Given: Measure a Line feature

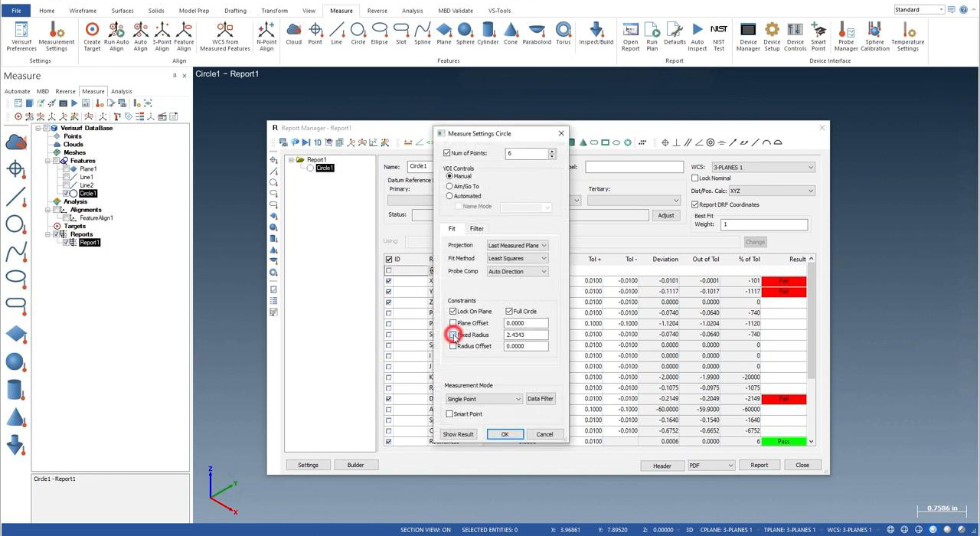Looking at the screenshot, I should tap(336, 34).
